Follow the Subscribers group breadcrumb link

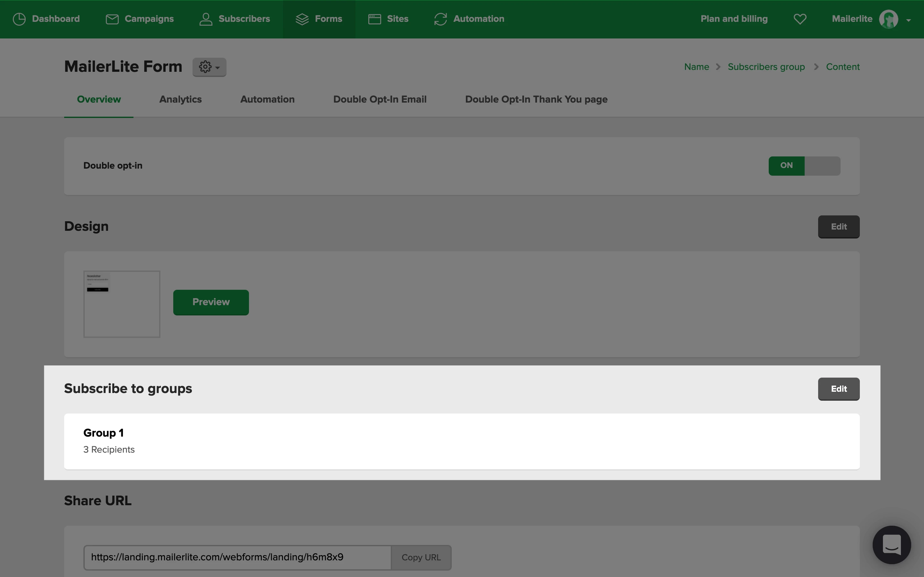[766, 67]
